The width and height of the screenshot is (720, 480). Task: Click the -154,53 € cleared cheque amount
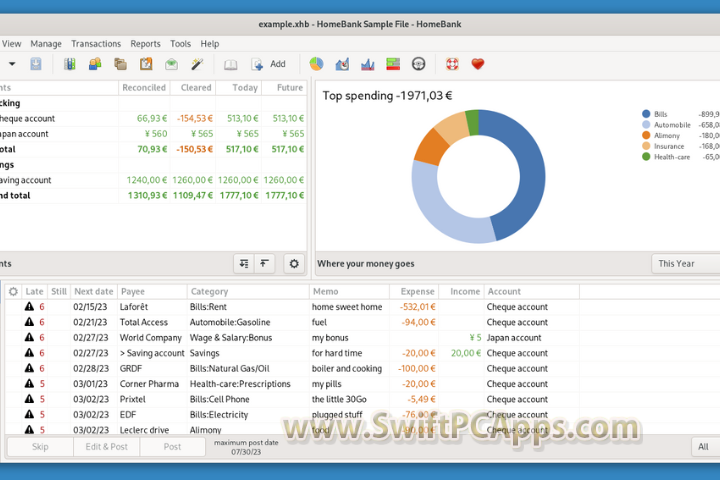click(195, 119)
